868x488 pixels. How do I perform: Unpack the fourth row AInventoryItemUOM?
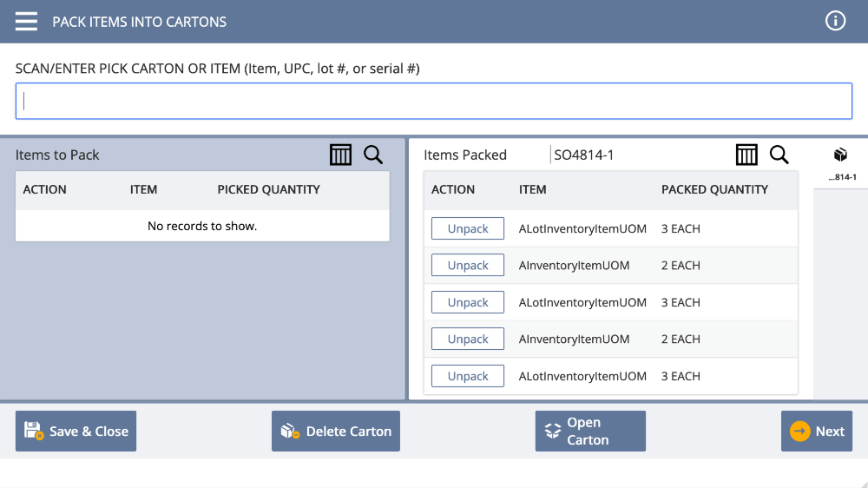pyautogui.click(x=468, y=339)
